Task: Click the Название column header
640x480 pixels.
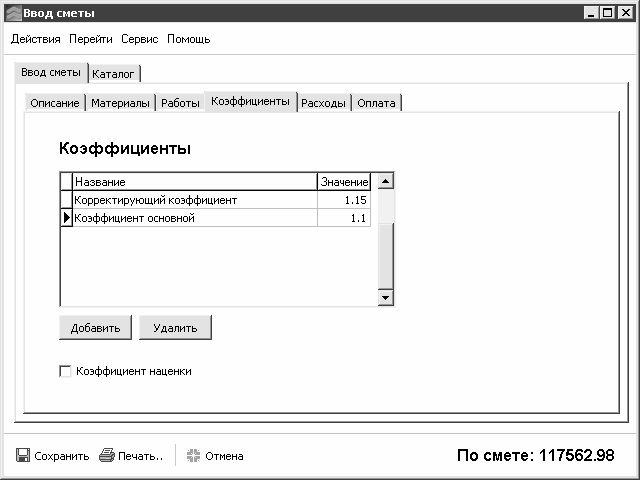Action: [x=195, y=182]
